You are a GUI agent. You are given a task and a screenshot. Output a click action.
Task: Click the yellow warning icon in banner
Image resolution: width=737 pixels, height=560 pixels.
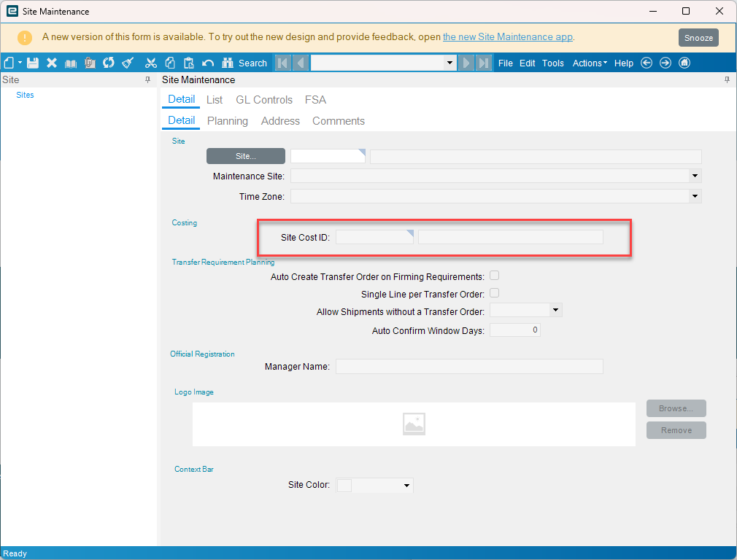click(24, 38)
